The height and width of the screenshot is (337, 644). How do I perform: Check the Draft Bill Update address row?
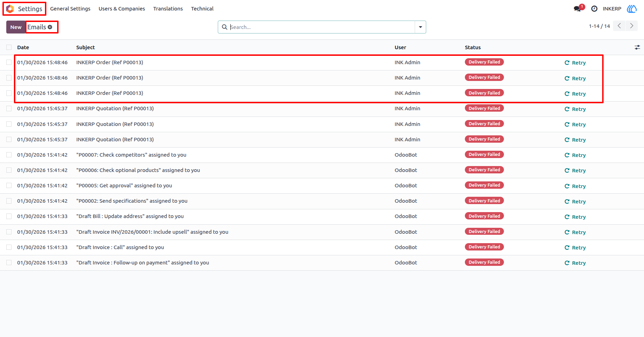coord(9,216)
